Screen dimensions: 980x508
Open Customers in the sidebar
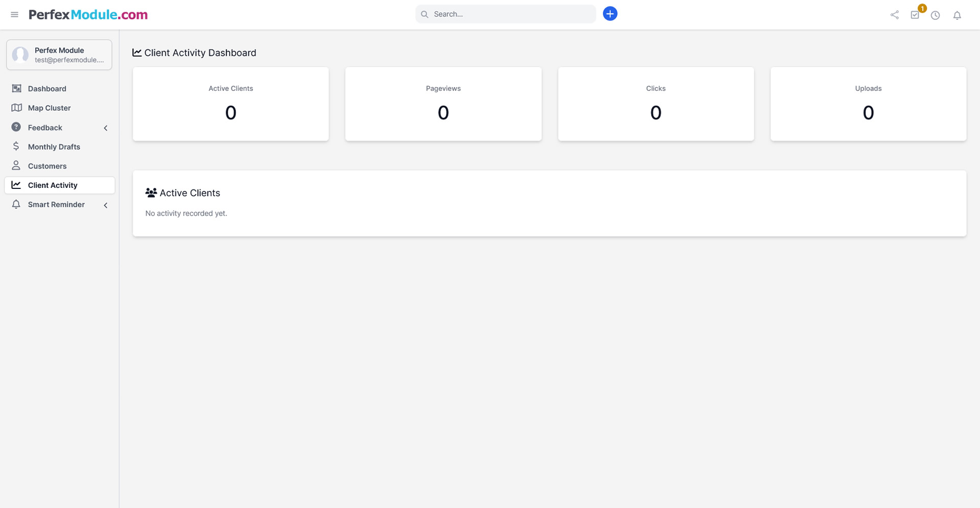(x=47, y=166)
